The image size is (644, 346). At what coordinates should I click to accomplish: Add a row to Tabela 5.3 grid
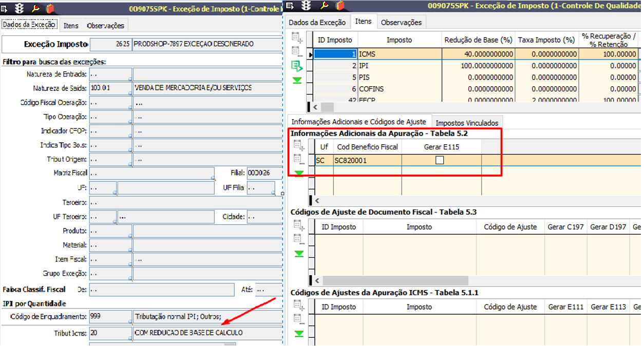pyautogui.click(x=298, y=225)
